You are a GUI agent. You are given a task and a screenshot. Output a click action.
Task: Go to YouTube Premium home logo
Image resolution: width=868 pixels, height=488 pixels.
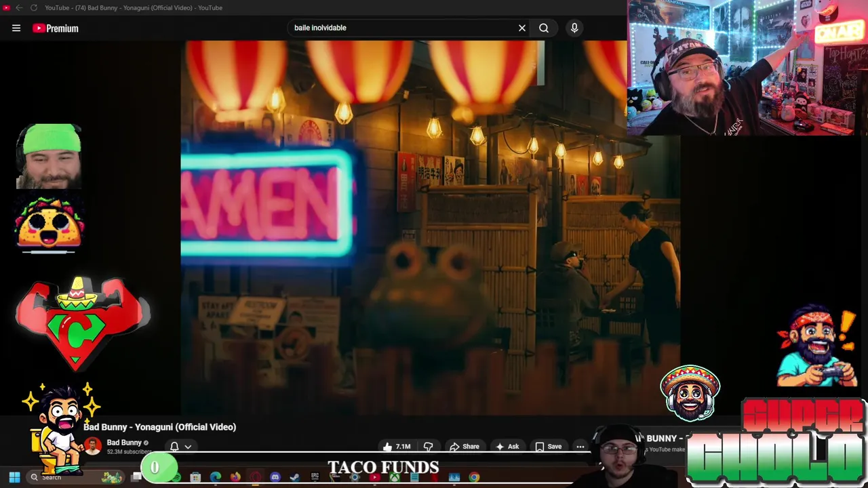(56, 28)
